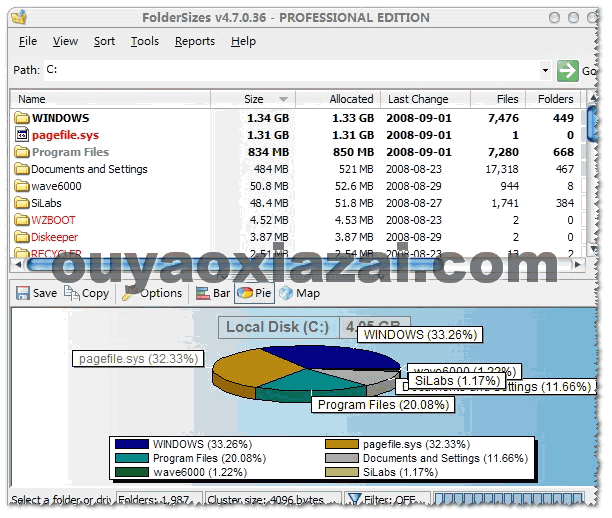This screenshot has height=518, width=612.
Task: Click the "1.34 GB" size of WINDOWS
Action: 268,118
